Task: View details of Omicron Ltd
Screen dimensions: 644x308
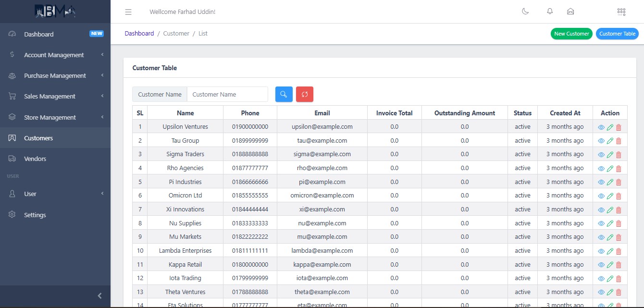Action: tap(601, 196)
